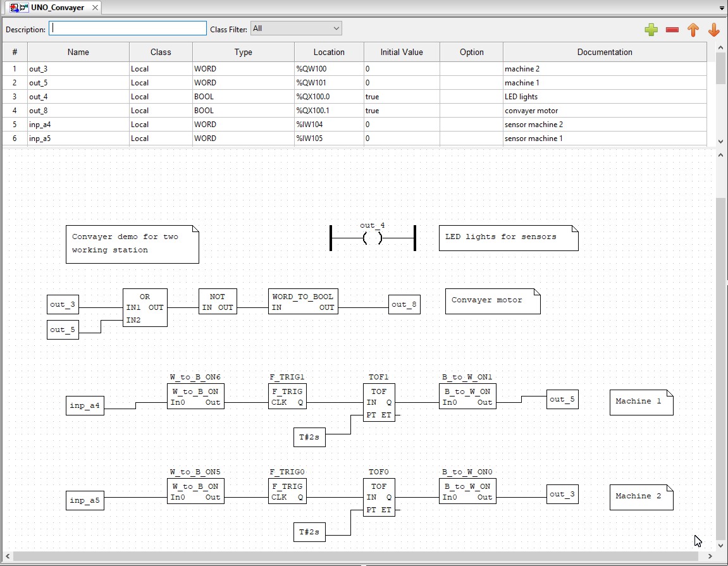Select the 'LED lights' documentation cell

click(x=605, y=97)
